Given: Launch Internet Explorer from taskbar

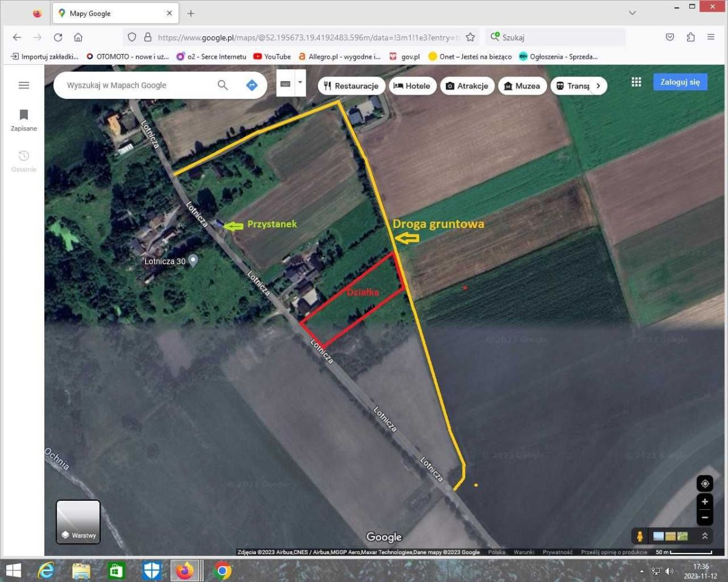Looking at the screenshot, I should click(x=46, y=570).
